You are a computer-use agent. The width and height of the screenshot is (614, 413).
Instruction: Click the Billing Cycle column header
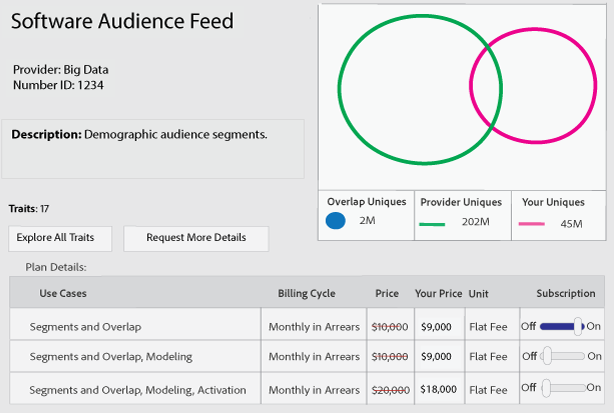[307, 294]
